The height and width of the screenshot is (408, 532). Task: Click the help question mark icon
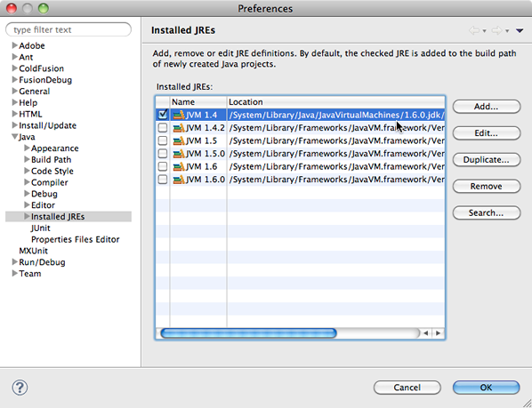20,388
